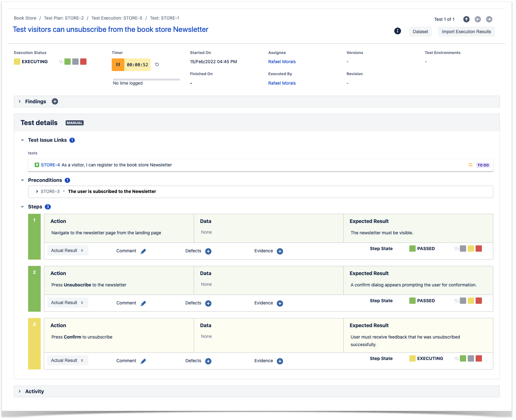Collapse the Test Issue Links section

[x=22, y=140]
